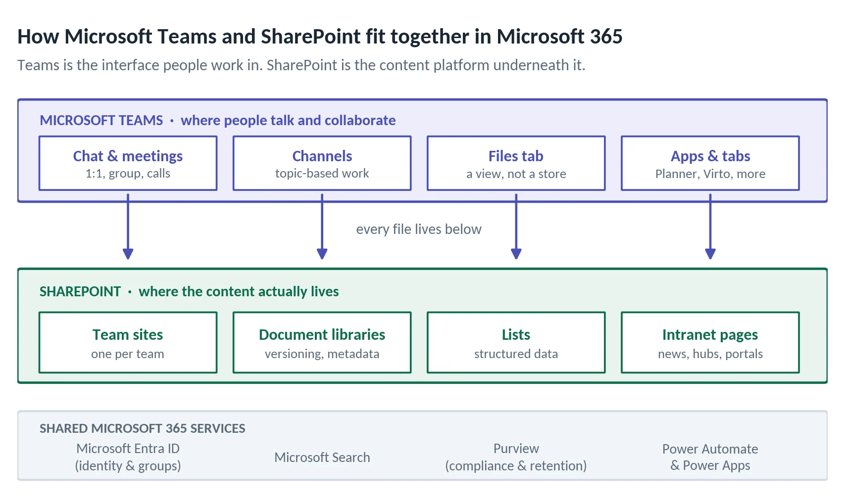This screenshot has height=504, width=845.
Task: Click 'news, hubs, portals' caption
Action: 710,354
